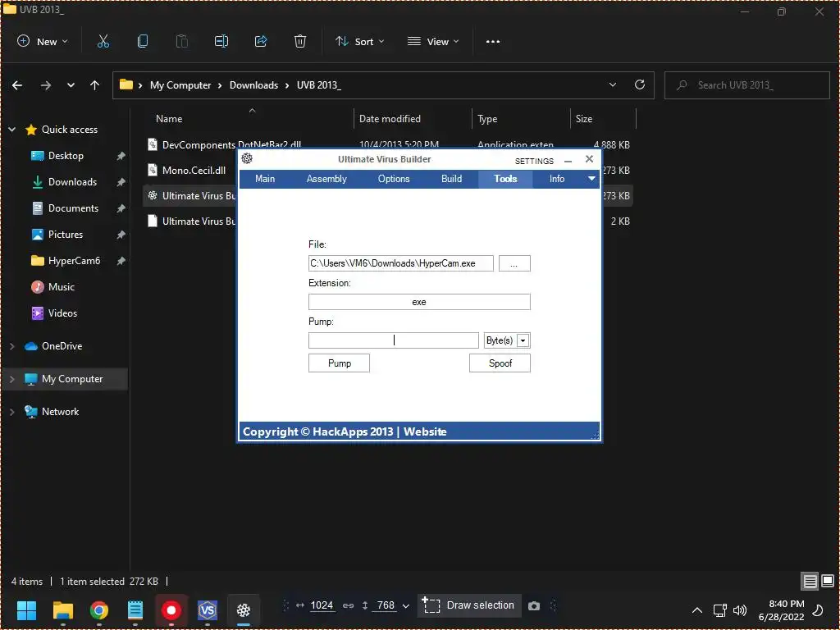Click the Ultimate Virus Builder window logo icon
The width and height of the screenshot is (840, 630).
[247, 158]
